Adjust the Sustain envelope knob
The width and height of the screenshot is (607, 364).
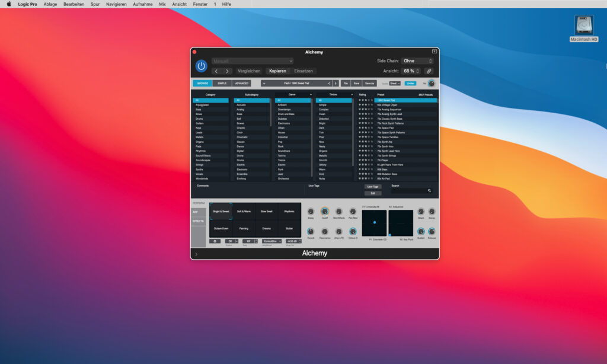tap(421, 232)
